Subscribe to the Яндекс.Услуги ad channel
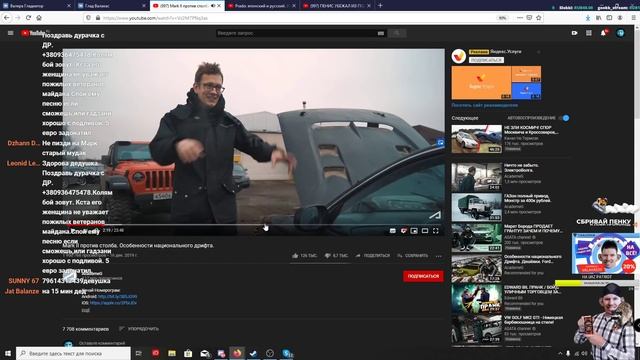Viewport: 640px width, 360px height. tap(486, 60)
